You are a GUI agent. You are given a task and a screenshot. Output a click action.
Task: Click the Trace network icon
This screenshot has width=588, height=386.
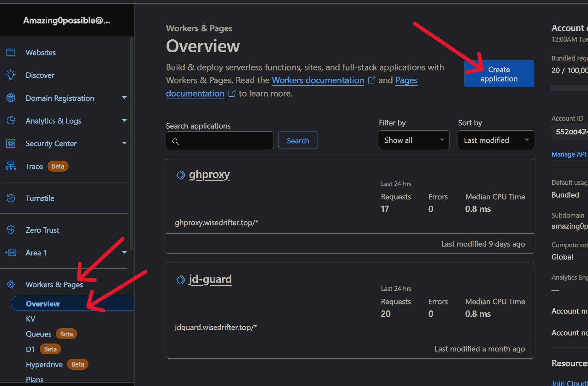pos(11,166)
